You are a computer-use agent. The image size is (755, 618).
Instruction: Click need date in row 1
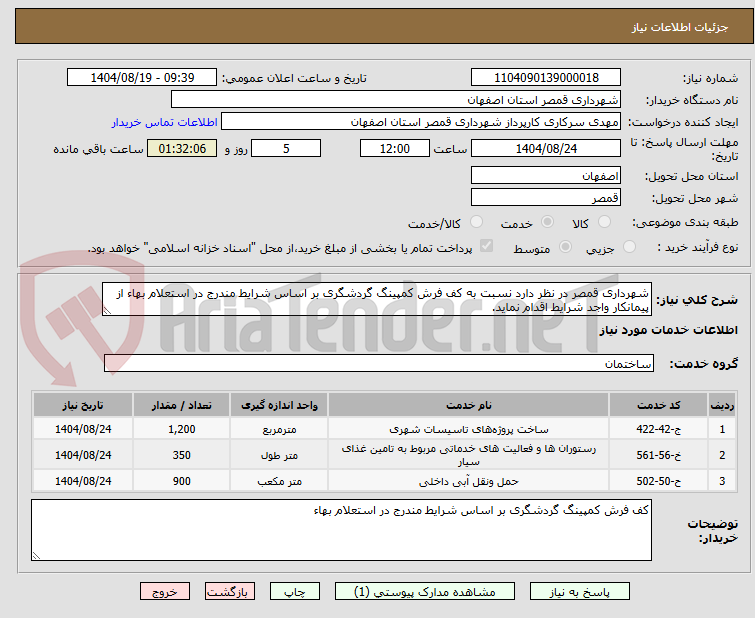pyautogui.click(x=83, y=429)
